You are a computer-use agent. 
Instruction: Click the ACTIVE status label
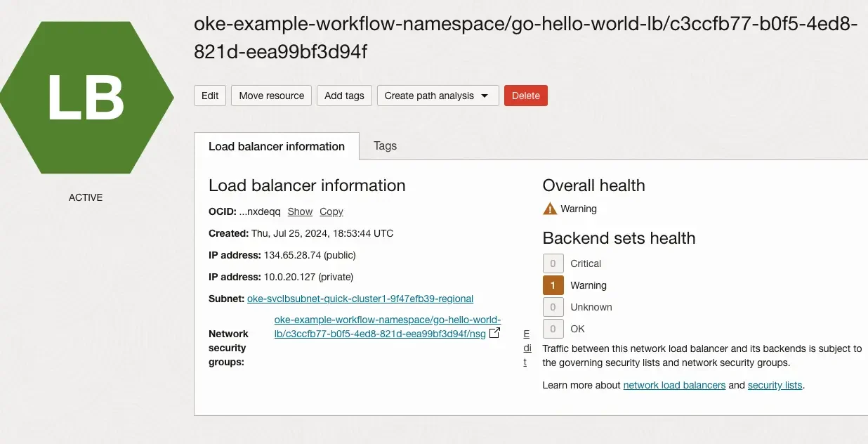click(x=86, y=197)
